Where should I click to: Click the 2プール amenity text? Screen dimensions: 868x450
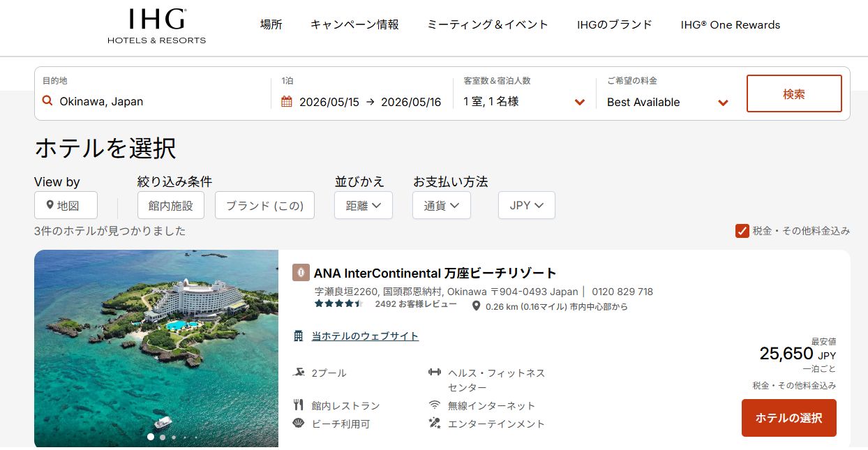[329, 373]
